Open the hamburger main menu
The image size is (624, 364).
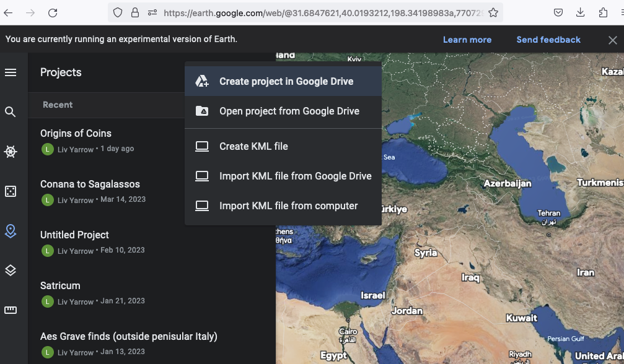11,72
